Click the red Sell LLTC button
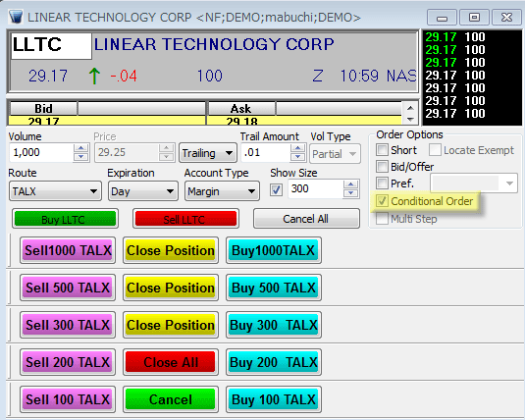 [185, 219]
